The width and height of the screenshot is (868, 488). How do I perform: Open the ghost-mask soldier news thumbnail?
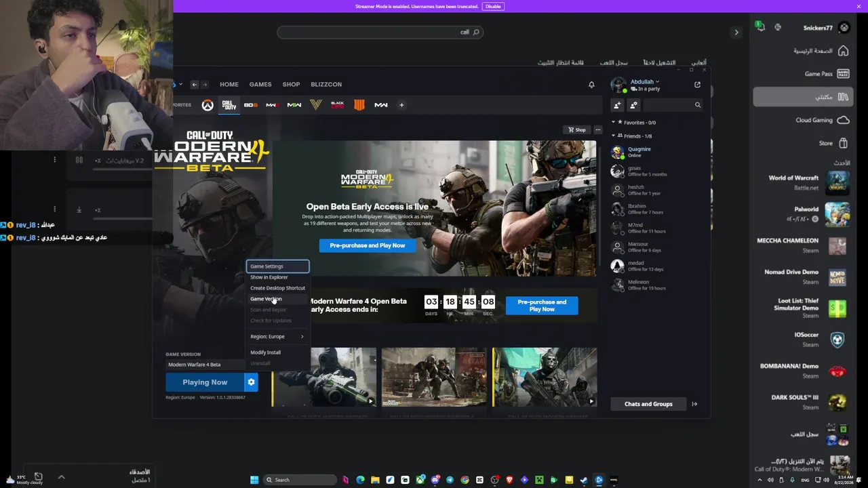pyautogui.click(x=545, y=377)
